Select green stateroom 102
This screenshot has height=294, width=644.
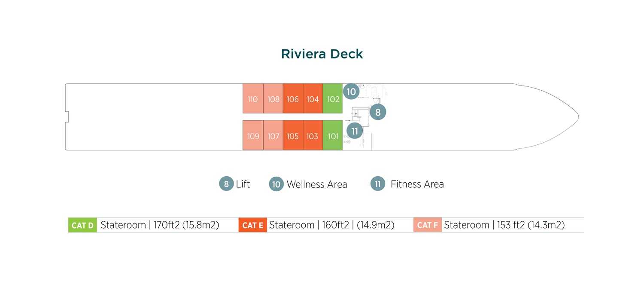[333, 98]
